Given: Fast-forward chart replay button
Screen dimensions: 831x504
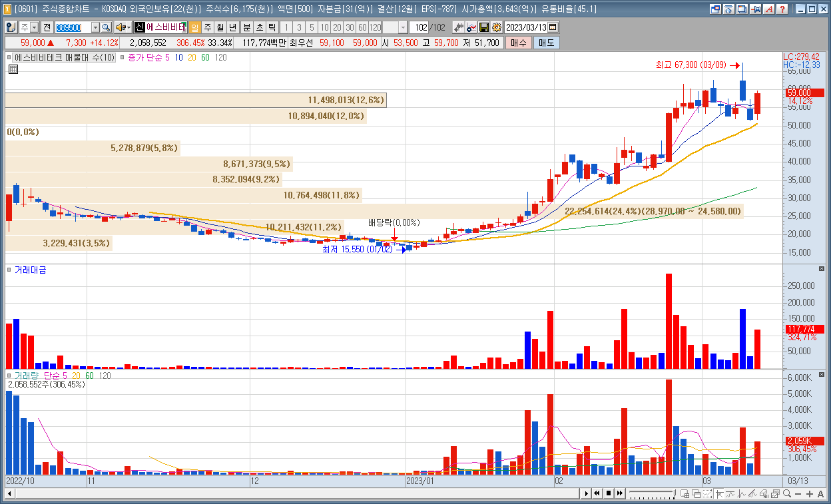Looking at the screenshot, I should click(620, 493).
